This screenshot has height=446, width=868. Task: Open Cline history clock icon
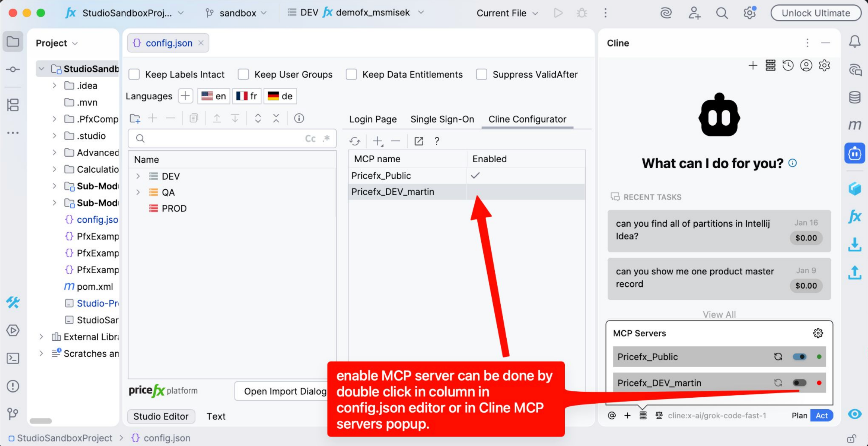[x=788, y=66]
